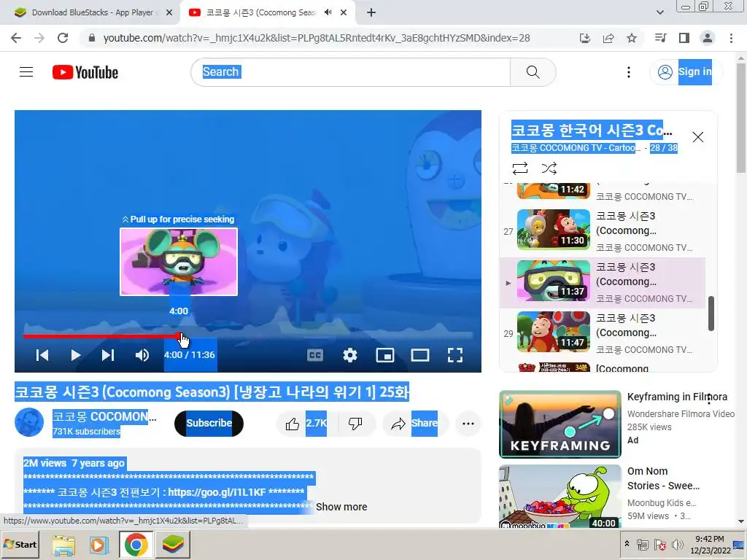Click the Share button

point(414,424)
